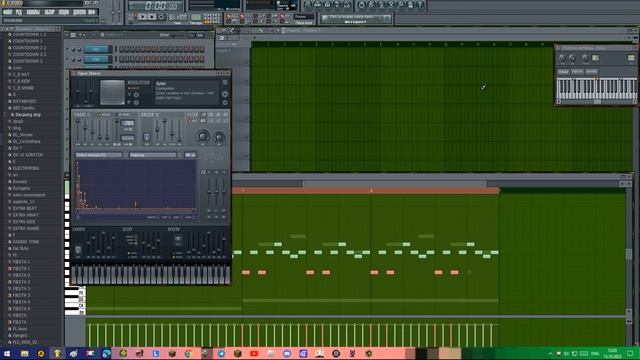640x360 pixels.
Task: Select C_B HAT sample in browser
Action: click(21, 74)
